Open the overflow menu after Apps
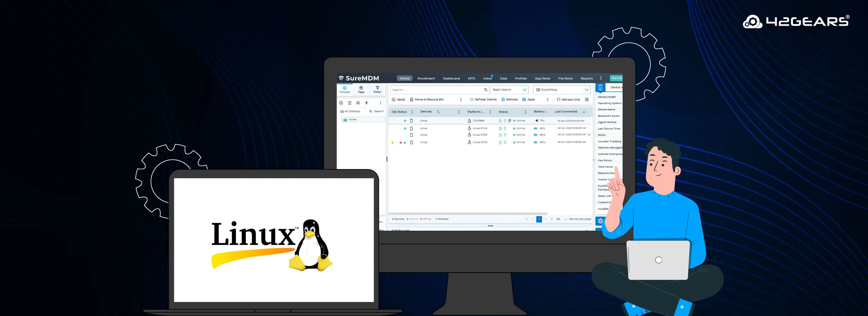Image resolution: width=868 pixels, height=316 pixels. [x=548, y=100]
